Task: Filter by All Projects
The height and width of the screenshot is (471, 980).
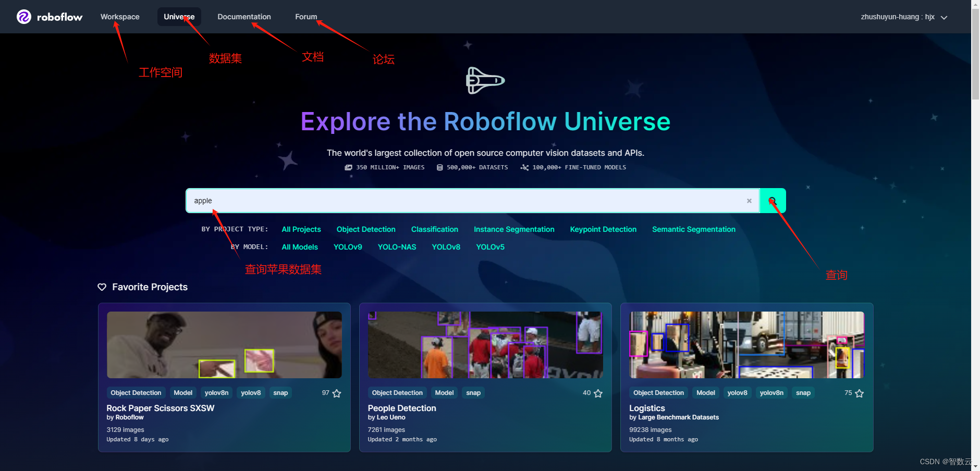Action: (x=301, y=229)
